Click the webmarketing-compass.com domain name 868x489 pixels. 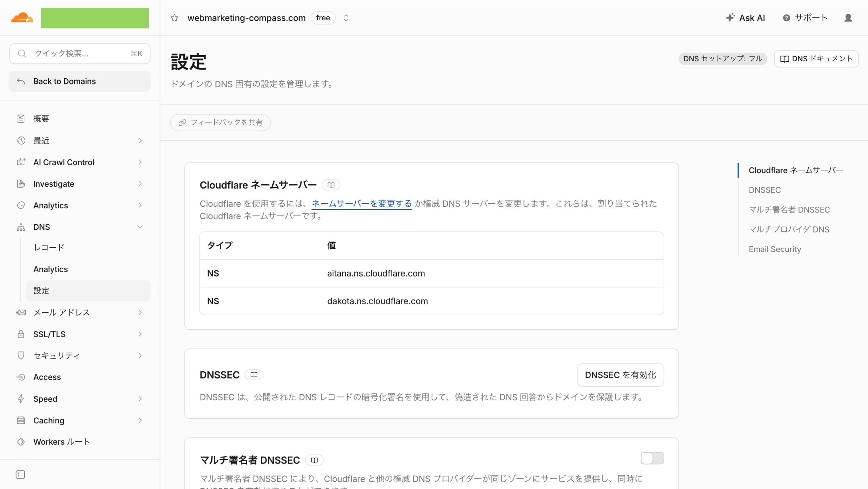coord(246,18)
